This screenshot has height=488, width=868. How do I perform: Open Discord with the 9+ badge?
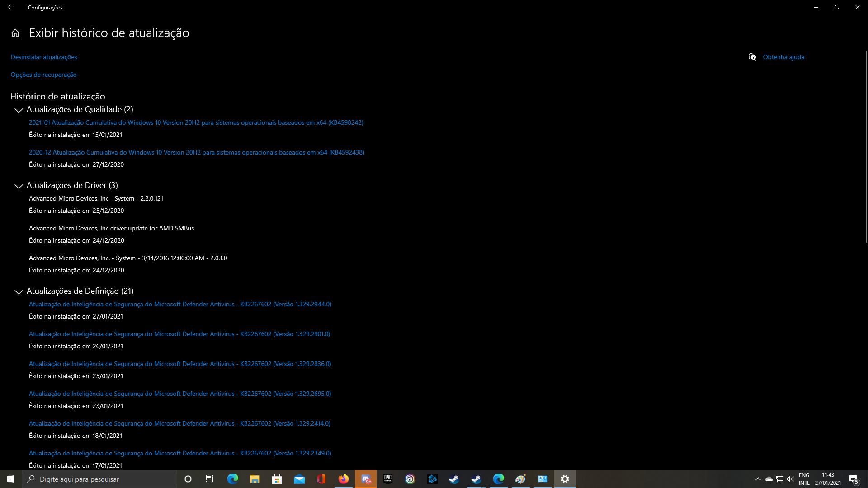point(366,479)
